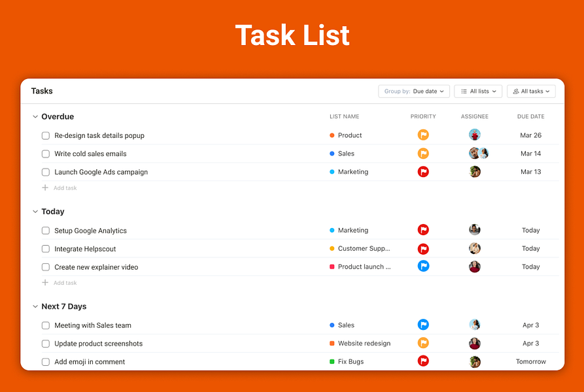Click the PRIORITY column header

click(x=423, y=116)
